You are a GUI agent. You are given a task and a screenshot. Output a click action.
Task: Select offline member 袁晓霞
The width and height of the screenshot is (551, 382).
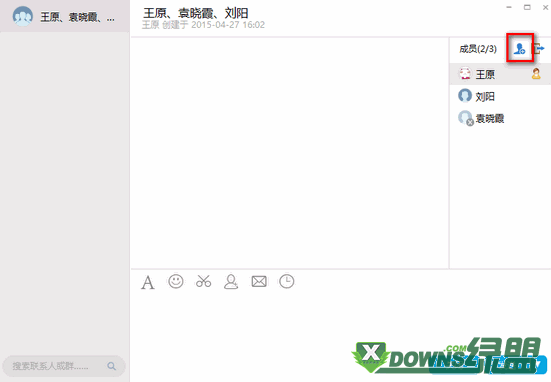click(x=500, y=118)
